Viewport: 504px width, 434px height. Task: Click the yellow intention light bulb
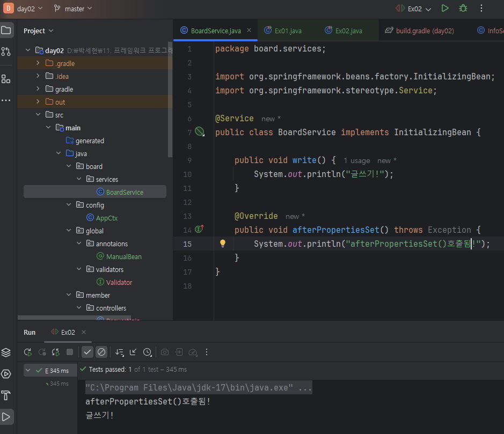click(223, 244)
